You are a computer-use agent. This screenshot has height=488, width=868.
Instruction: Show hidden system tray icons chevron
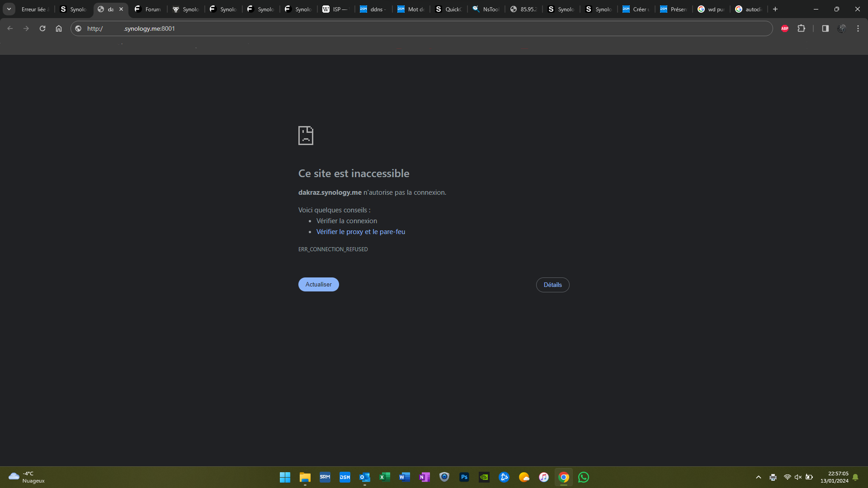pos(759,477)
